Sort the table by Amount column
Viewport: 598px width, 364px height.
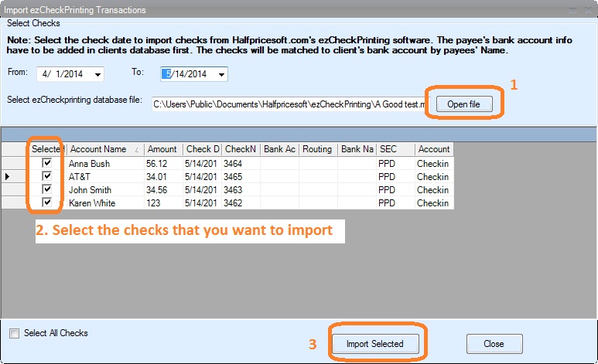(162, 149)
